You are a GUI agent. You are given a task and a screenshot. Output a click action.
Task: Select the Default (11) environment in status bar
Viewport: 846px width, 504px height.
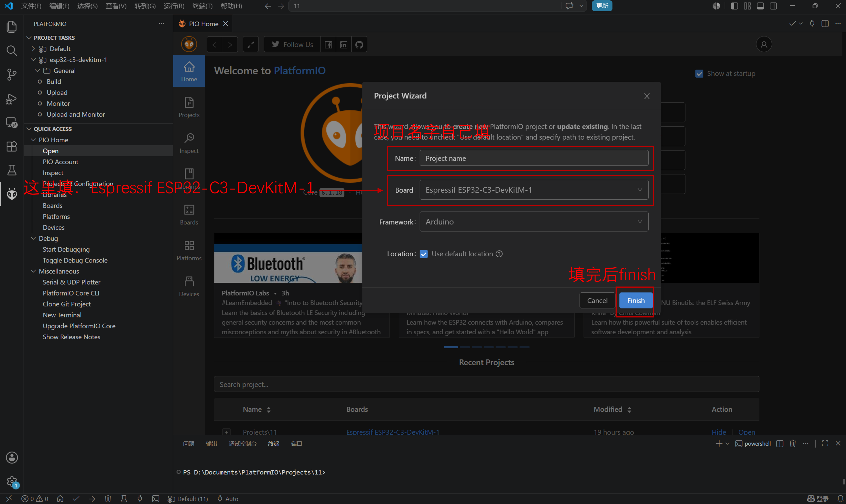click(x=188, y=499)
